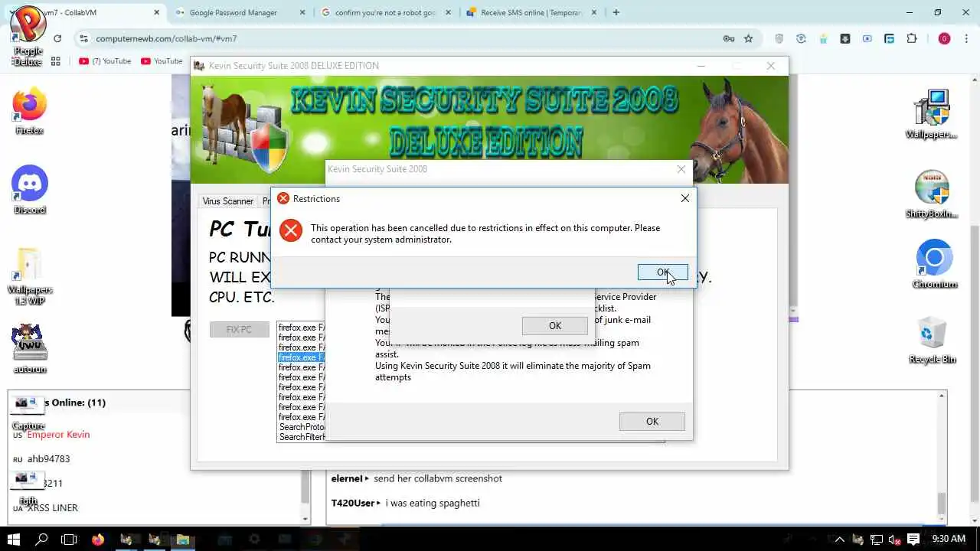Open the bookmarks apps grid icon
Screen dimensions: 980x551
click(x=55, y=61)
